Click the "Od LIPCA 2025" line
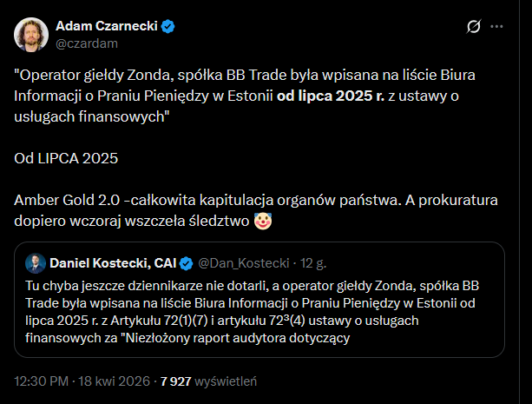The image size is (532, 404). coord(66,160)
